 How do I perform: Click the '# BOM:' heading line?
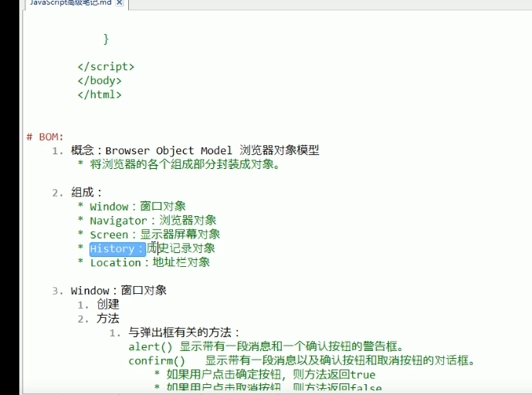(45, 137)
